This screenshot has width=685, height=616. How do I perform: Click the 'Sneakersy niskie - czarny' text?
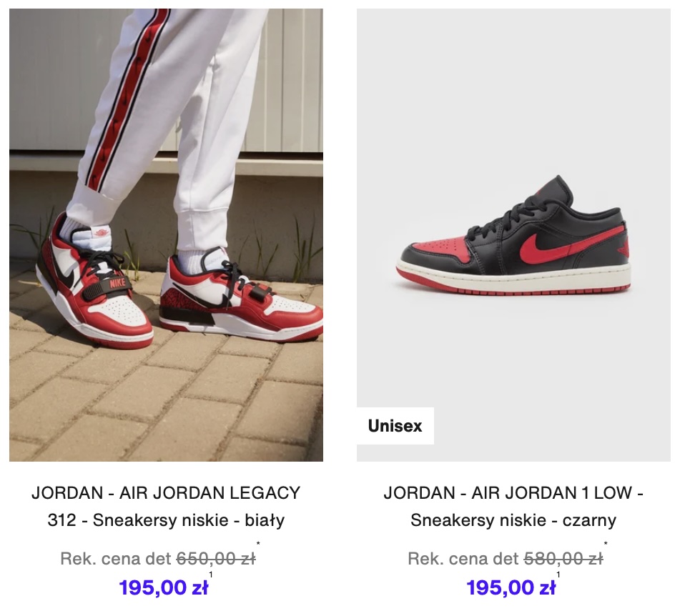(x=513, y=520)
